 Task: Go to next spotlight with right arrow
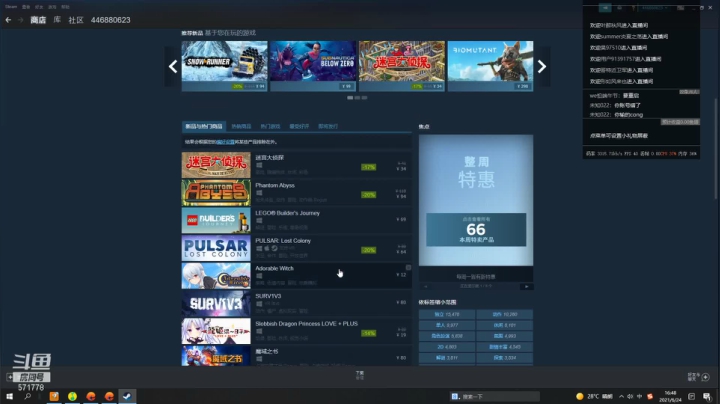pyautogui.click(x=526, y=286)
